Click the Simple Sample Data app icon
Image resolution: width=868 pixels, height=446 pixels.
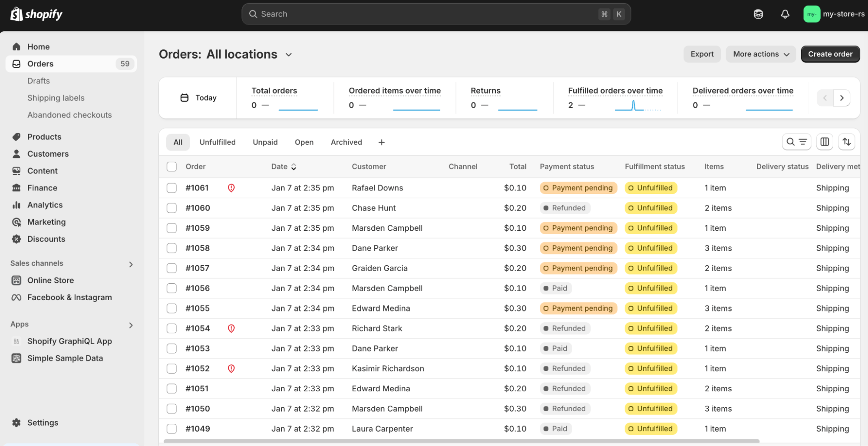(x=17, y=358)
